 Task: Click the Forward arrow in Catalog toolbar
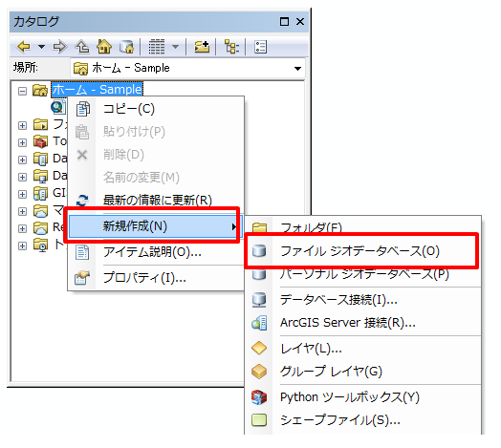click(x=59, y=47)
